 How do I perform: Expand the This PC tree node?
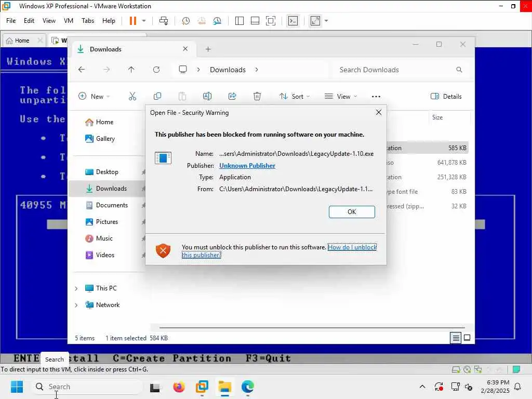coord(76,288)
